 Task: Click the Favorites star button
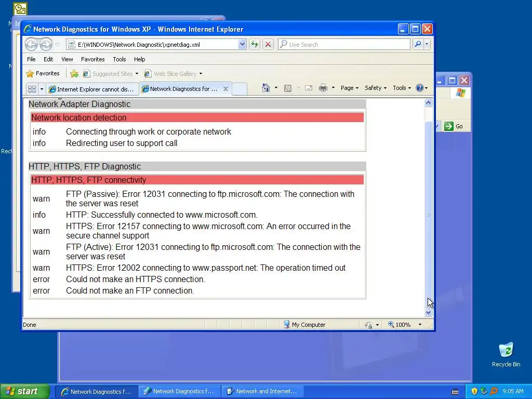tap(43, 73)
